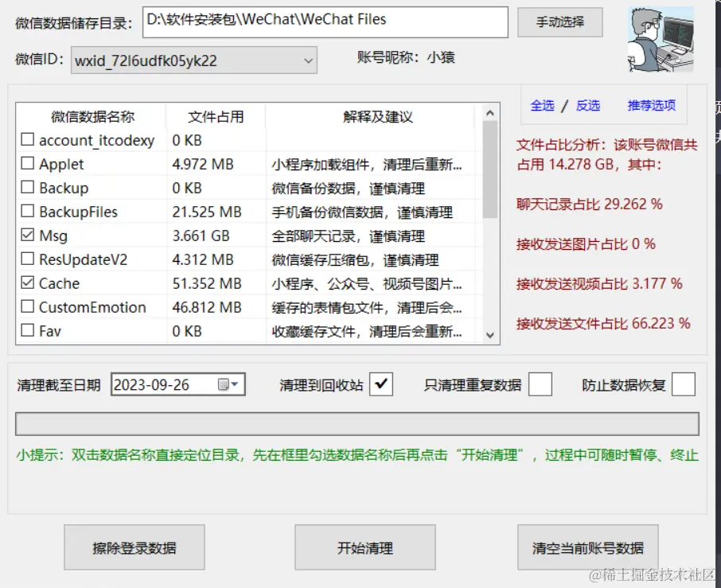Click 全部聊天记录，谨慎清理 description
Image resolution: width=721 pixels, height=588 pixels.
[348, 236]
